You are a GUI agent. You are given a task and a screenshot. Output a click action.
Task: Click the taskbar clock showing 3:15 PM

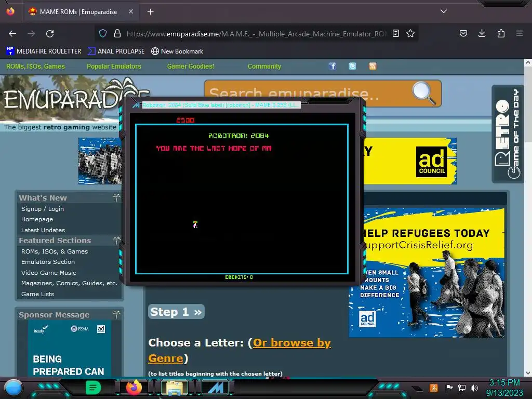click(504, 388)
